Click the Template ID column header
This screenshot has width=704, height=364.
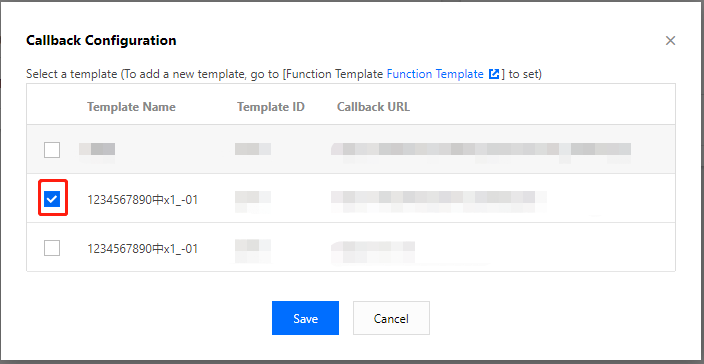(271, 107)
